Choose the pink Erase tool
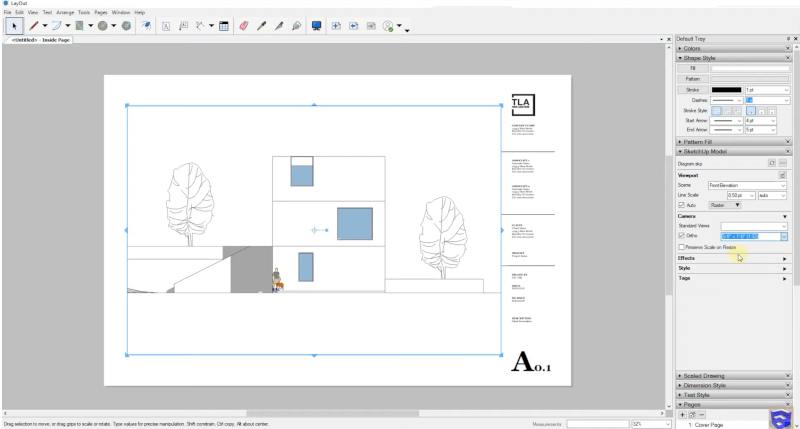 244,26
